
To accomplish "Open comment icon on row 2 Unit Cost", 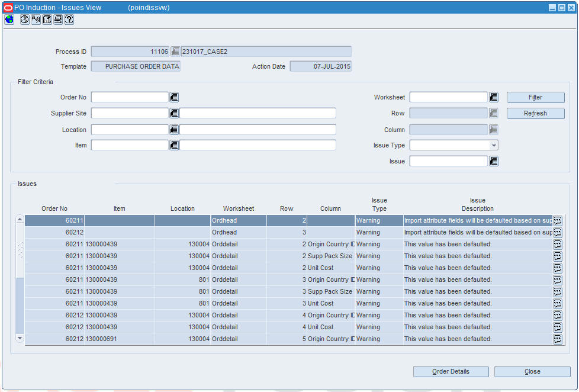I will [x=558, y=268].
